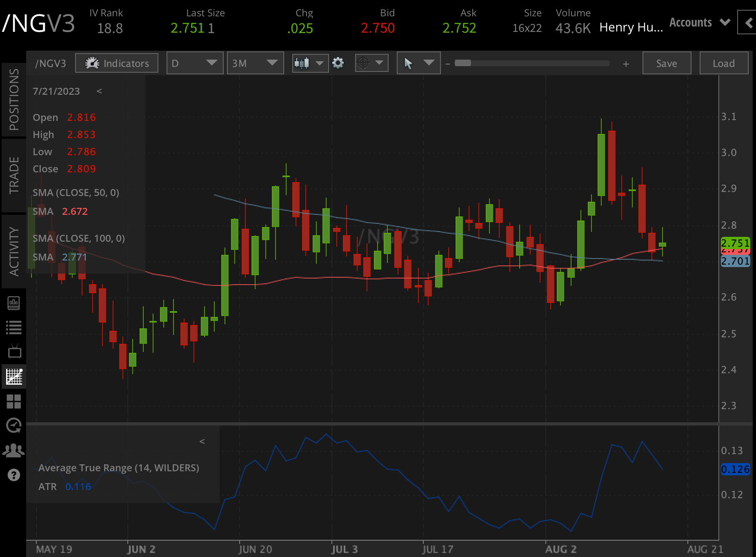Click the help question mark icon

[x=14, y=475]
